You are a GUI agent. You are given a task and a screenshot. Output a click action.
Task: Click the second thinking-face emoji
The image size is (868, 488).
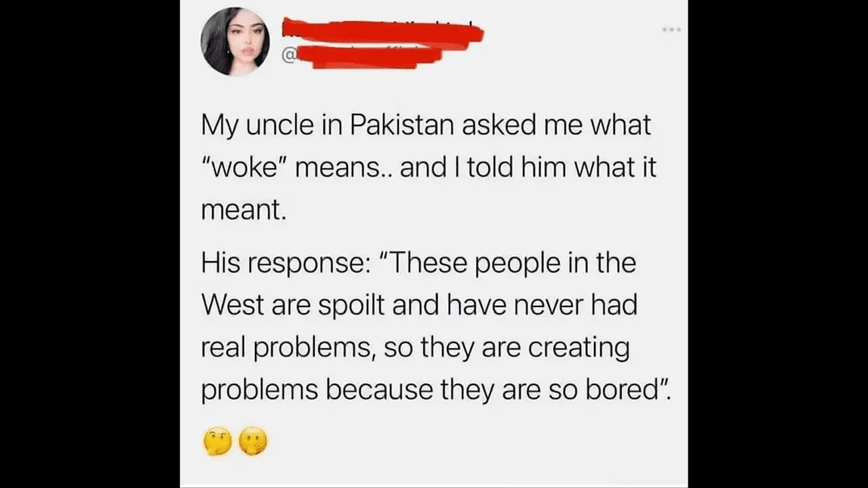pos(253,442)
